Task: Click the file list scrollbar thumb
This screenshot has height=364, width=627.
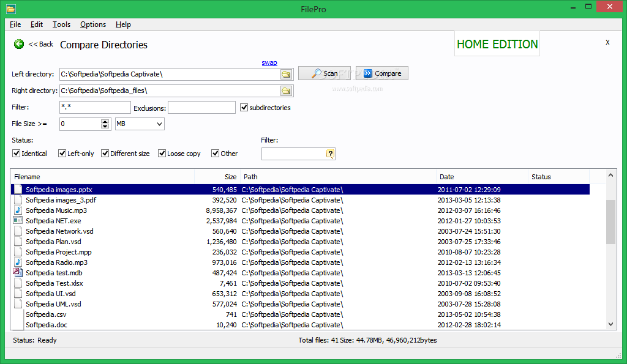Action: click(x=610, y=221)
